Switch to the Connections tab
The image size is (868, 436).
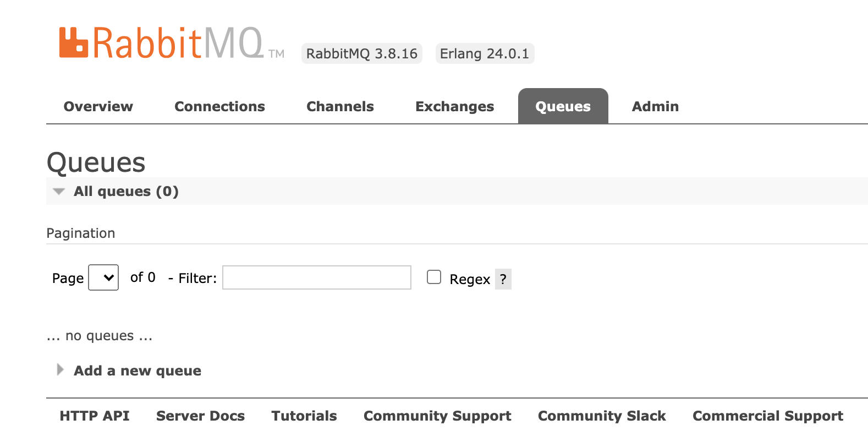pos(219,106)
